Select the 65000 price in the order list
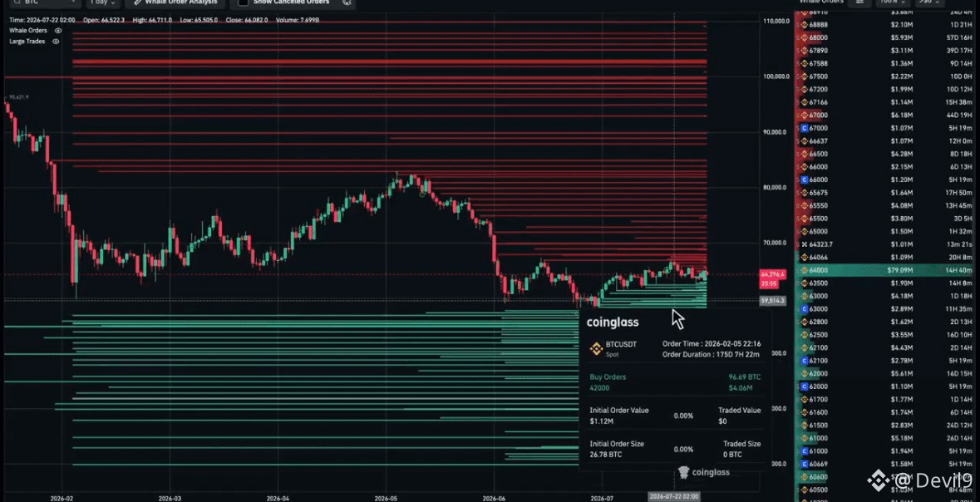980x502 pixels. pos(818,231)
